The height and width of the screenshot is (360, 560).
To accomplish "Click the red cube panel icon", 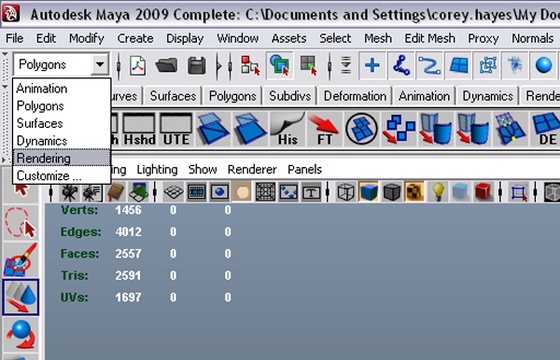I will (483, 192).
